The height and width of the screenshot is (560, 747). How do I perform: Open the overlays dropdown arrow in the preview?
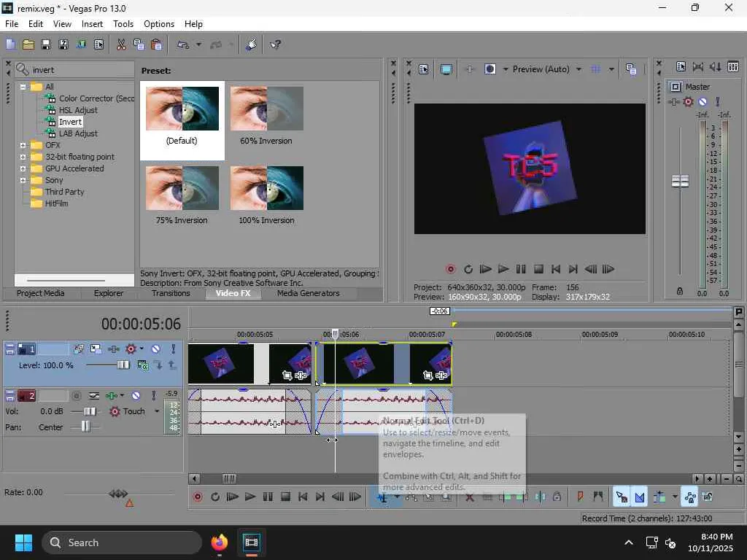611,69
